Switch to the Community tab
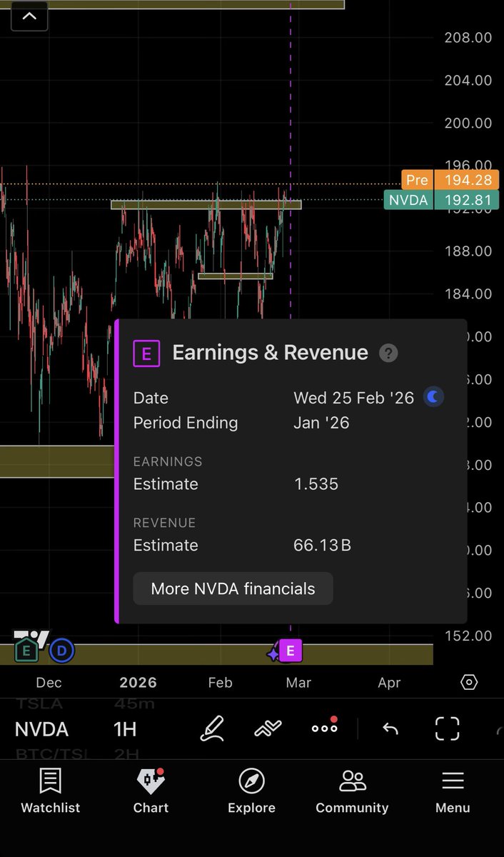This screenshot has width=504, height=857. point(352,792)
